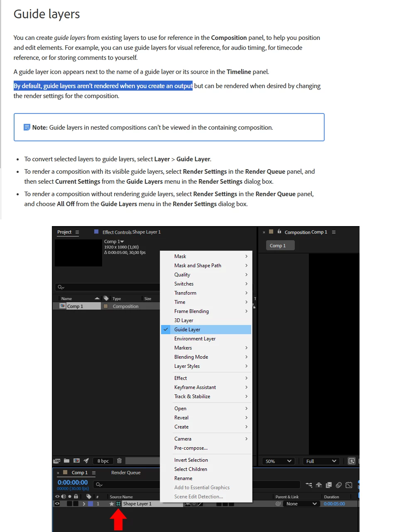The width and height of the screenshot is (411, 532).
Task: Open the Comp 1 name dropdown arrow in Project panel
Action: [x=122, y=241]
